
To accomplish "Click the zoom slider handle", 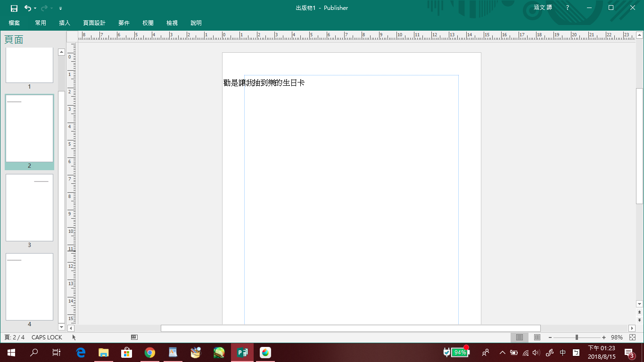I will point(577,337).
